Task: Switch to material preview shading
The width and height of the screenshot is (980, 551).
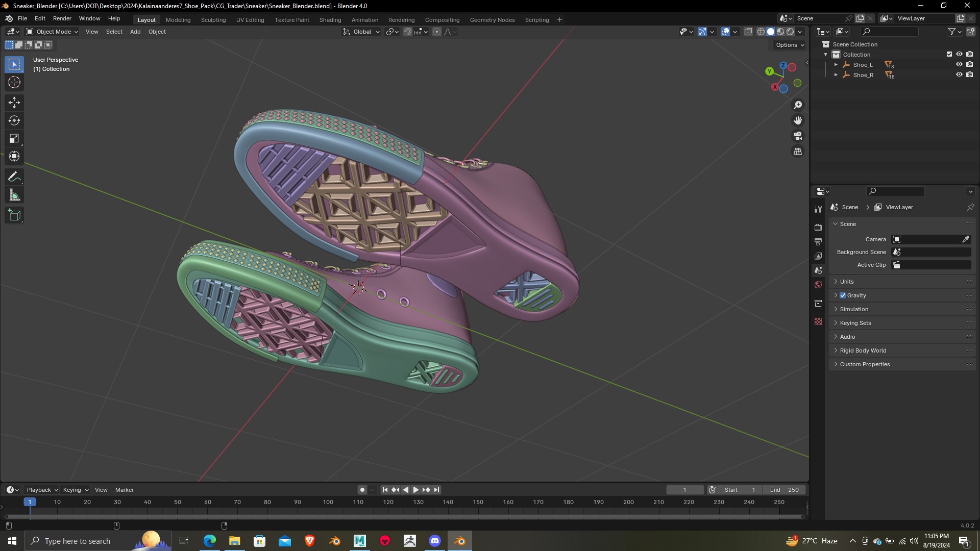Action: 780,32
